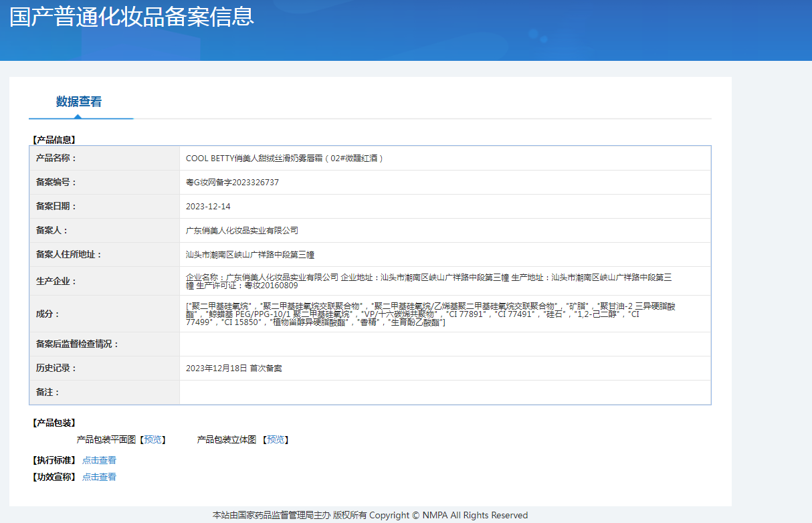This screenshot has width=812, height=523.
Task: Click 点击查看 next to 执行标准
Action: point(99,460)
